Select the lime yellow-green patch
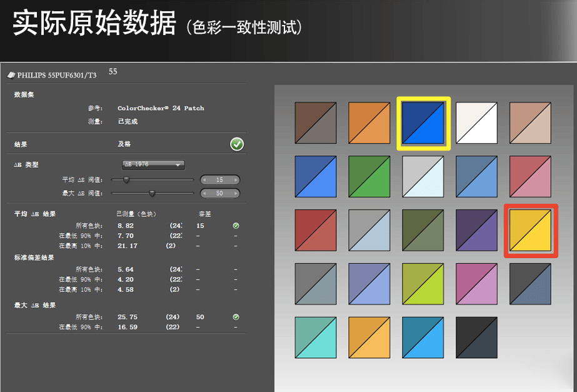The height and width of the screenshot is (392, 577). [x=423, y=284]
